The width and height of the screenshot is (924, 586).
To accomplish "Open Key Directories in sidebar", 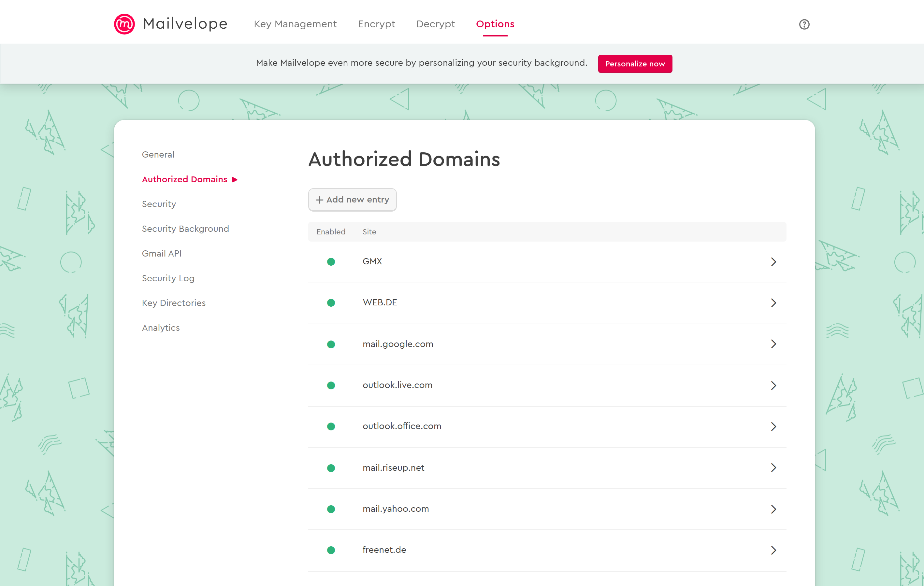I will [173, 303].
